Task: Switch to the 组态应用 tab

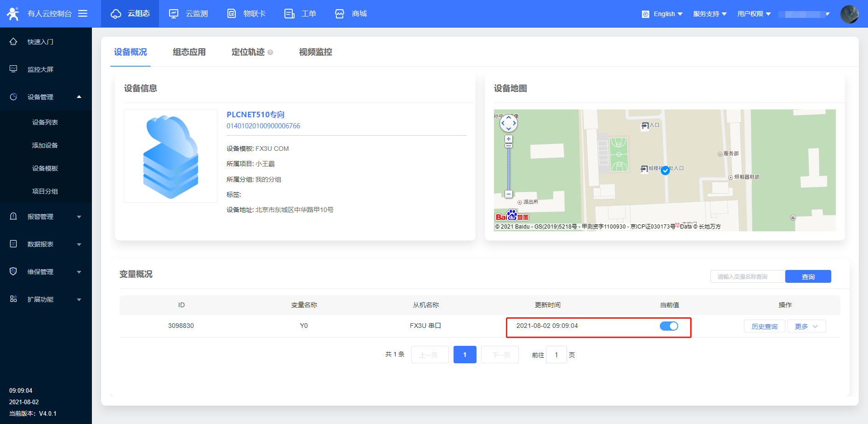Action: 189,52
